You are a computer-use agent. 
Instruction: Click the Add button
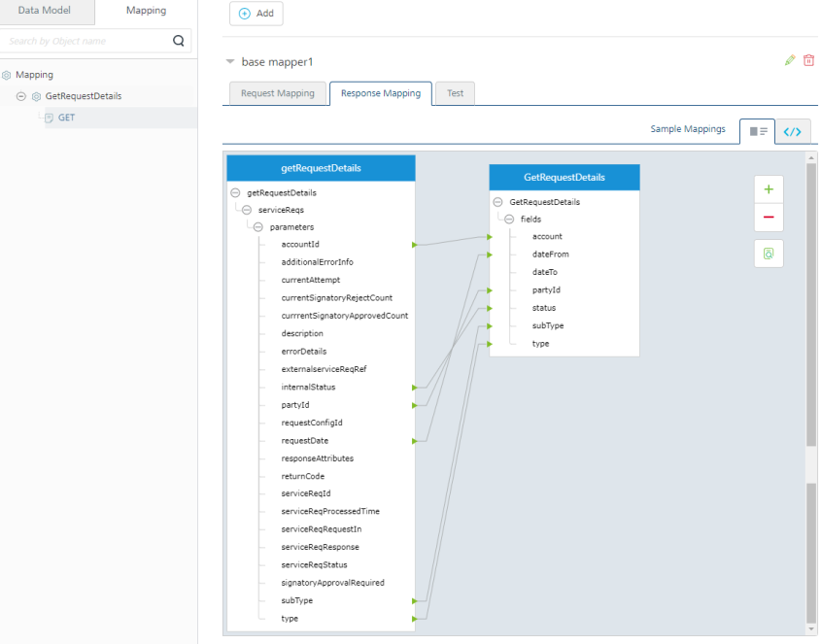[257, 14]
